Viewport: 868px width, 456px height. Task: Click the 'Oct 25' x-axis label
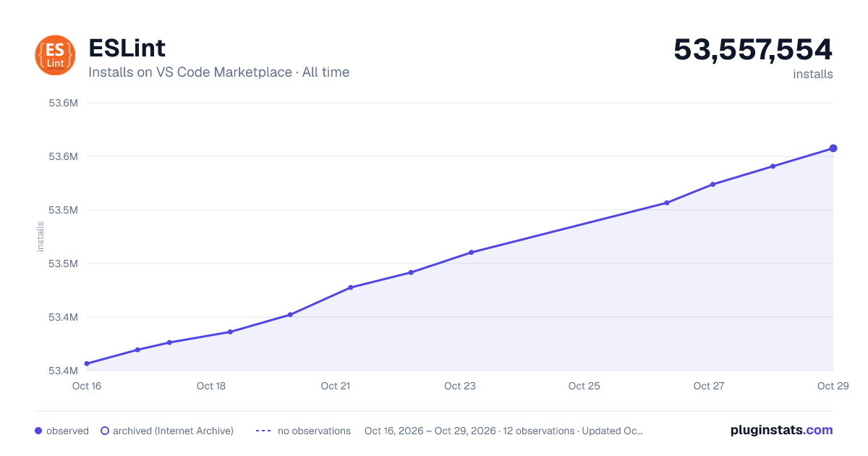[x=584, y=386]
